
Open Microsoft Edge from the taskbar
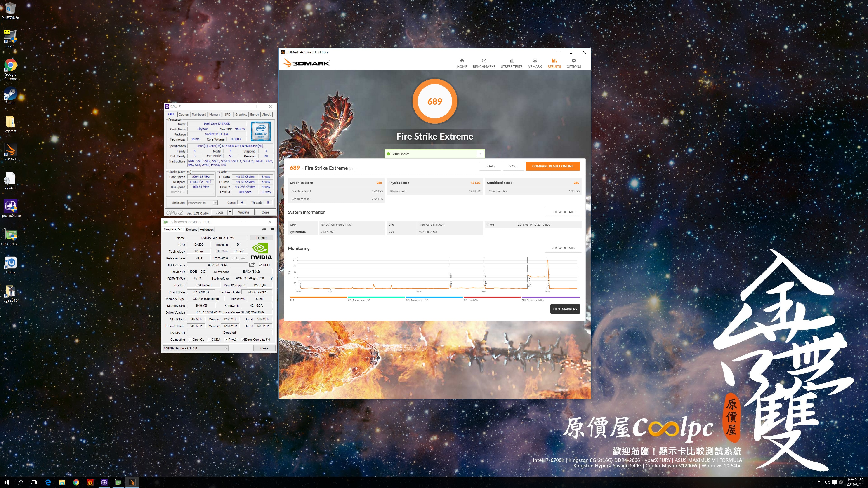pos(48,482)
